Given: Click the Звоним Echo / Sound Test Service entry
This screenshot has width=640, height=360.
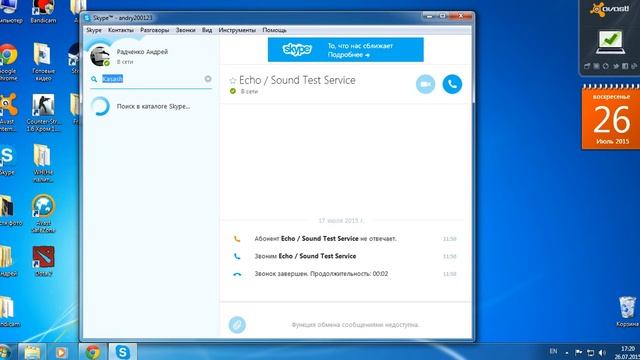Looking at the screenshot, I should (x=305, y=256).
